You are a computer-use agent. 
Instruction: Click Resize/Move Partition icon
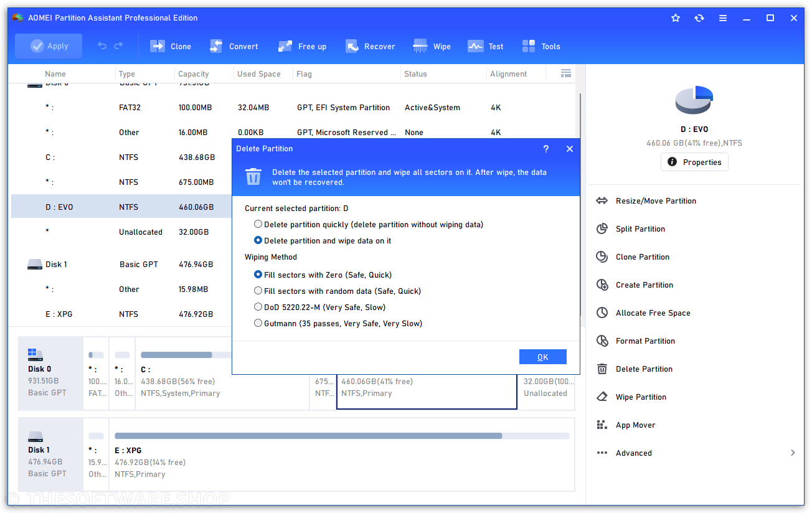click(x=602, y=200)
